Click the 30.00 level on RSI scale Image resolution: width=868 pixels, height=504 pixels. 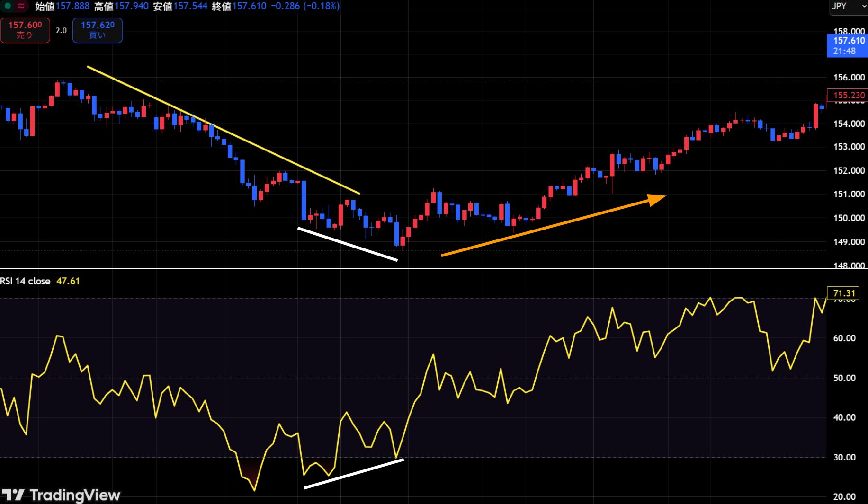[844, 457]
